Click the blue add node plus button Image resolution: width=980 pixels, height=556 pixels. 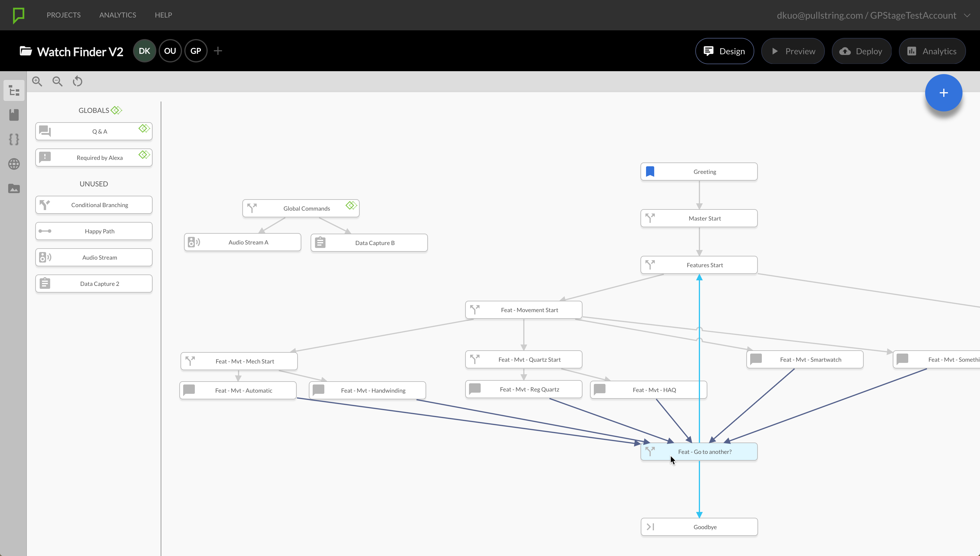pos(943,93)
